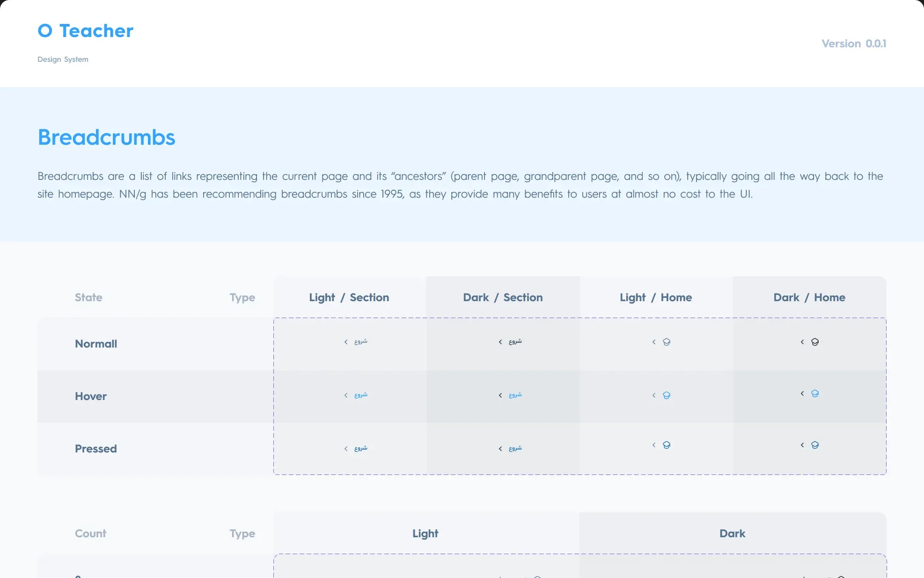Click the Normall row label
The image size is (924, 578).
(96, 344)
